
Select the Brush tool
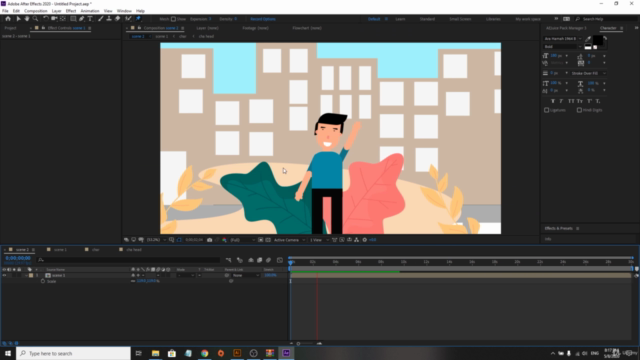(x=100, y=19)
